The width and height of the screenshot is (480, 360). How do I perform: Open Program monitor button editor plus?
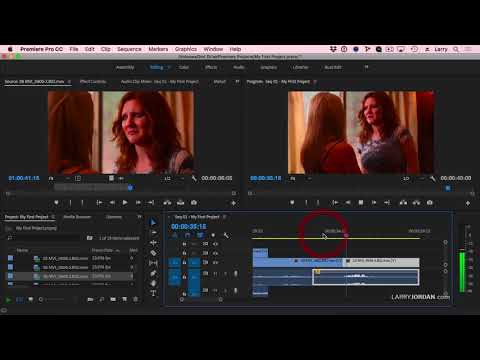468,203
